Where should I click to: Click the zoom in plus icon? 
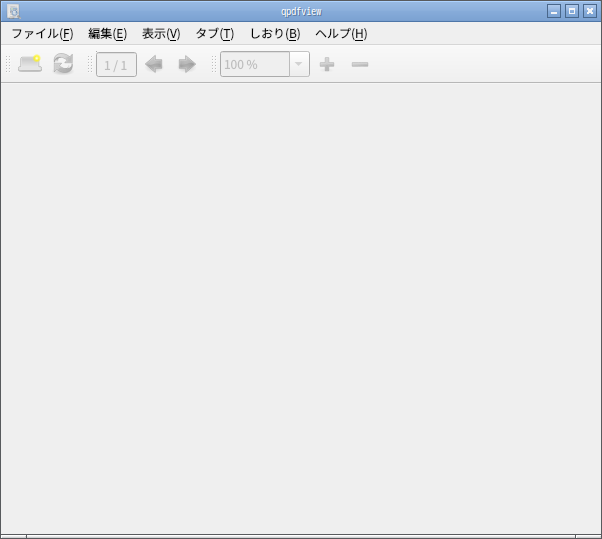(327, 64)
